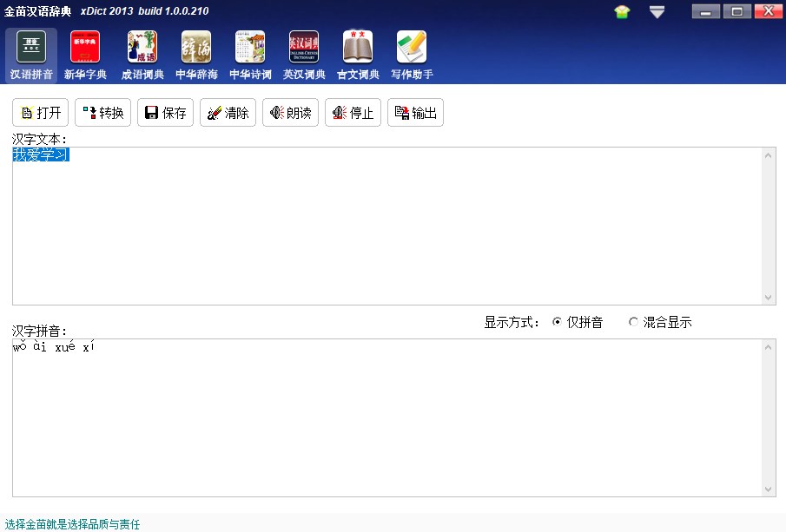The width and height of the screenshot is (786, 532).
Task: Launch the 写作助手 writing assistant
Action: point(412,55)
